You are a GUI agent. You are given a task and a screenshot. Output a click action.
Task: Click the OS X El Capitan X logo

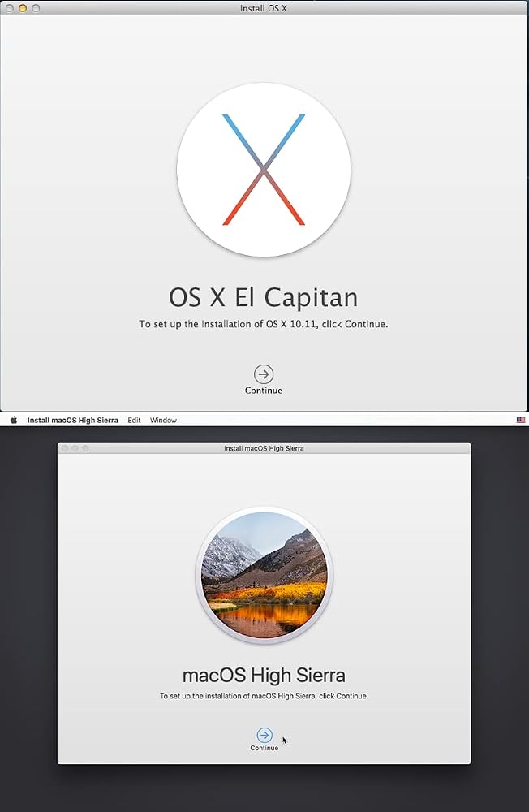coord(264,170)
